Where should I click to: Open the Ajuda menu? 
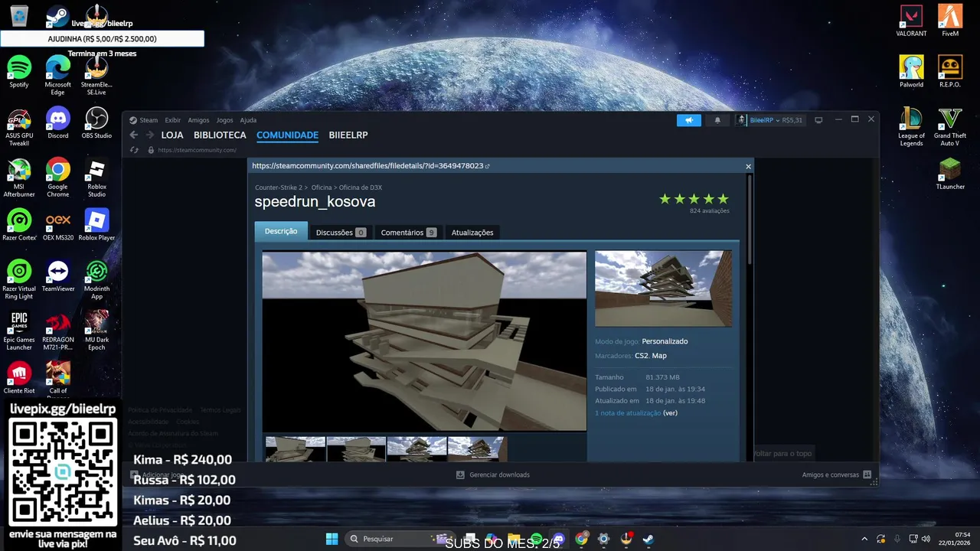pos(248,120)
